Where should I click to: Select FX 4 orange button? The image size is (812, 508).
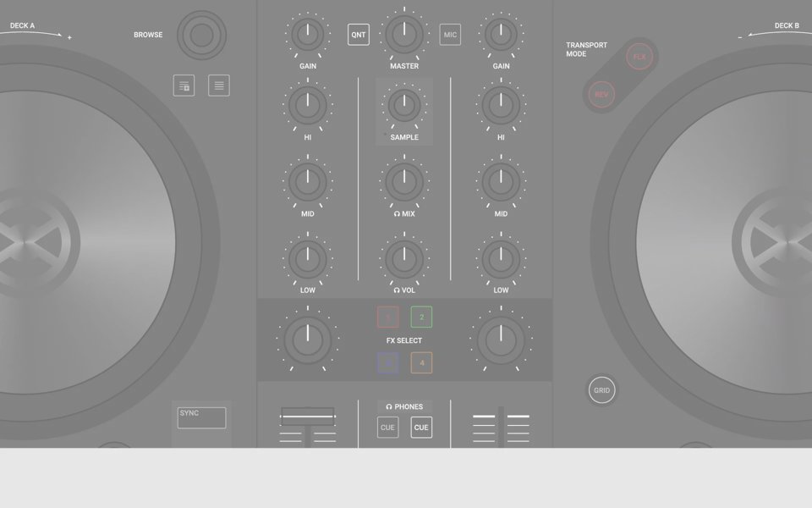[421, 363]
